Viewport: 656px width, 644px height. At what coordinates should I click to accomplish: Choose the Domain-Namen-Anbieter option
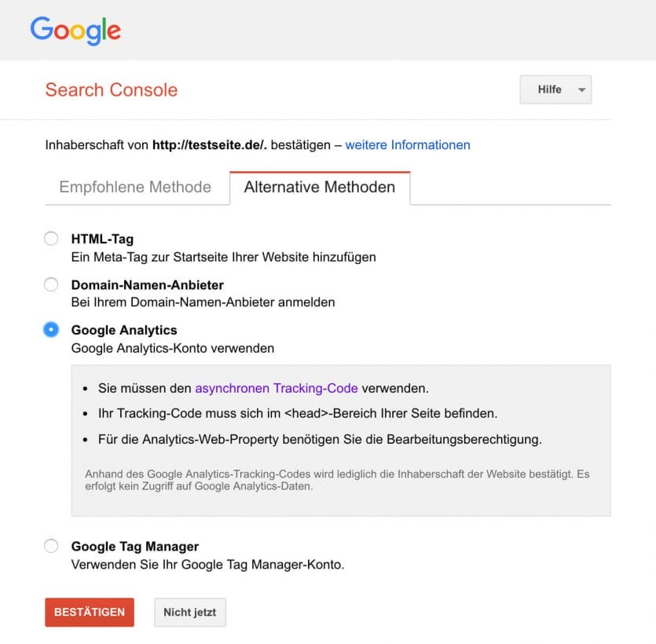51,284
